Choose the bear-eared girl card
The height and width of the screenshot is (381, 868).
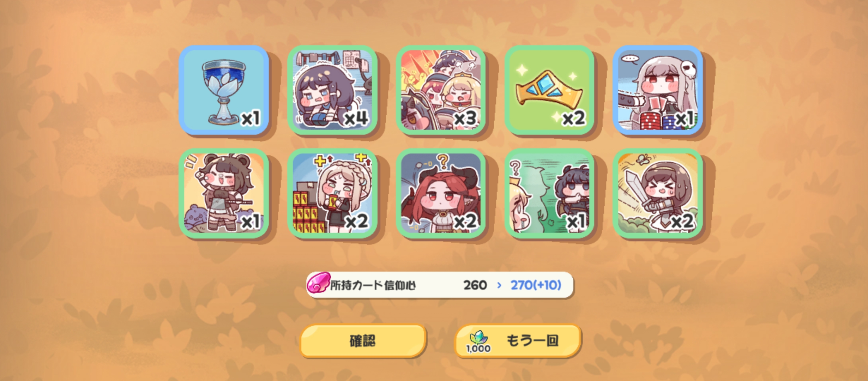[x=224, y=193]
